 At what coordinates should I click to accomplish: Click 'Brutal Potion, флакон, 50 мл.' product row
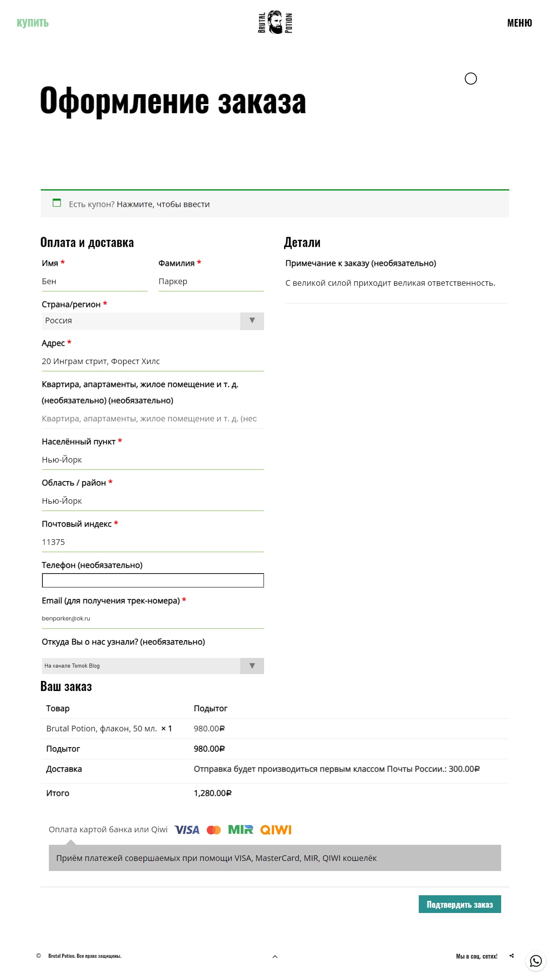click(275, 729)
